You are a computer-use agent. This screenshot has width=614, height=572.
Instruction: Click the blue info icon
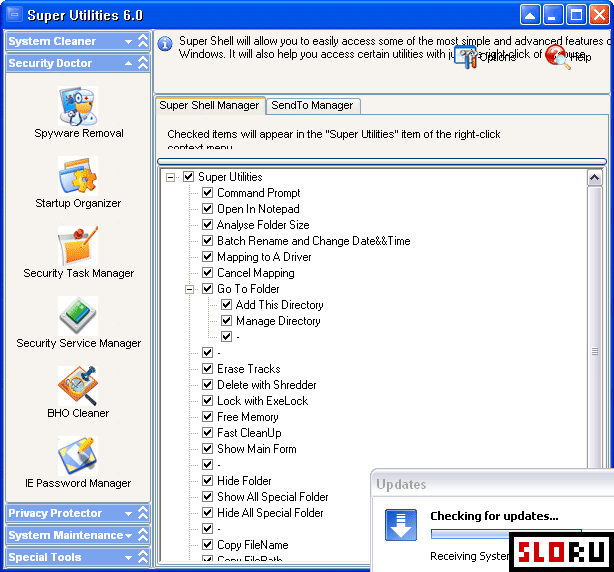click(165, 43)
